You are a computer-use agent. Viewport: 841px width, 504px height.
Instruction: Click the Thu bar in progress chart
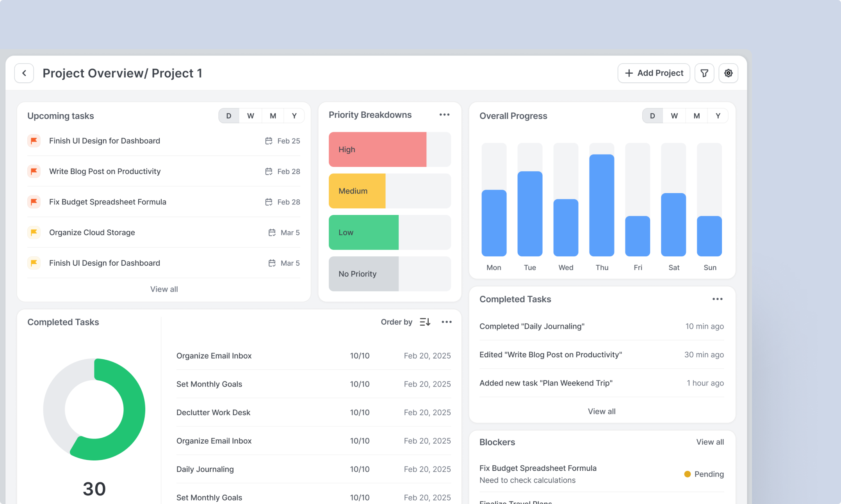click(x=602, y=205)
